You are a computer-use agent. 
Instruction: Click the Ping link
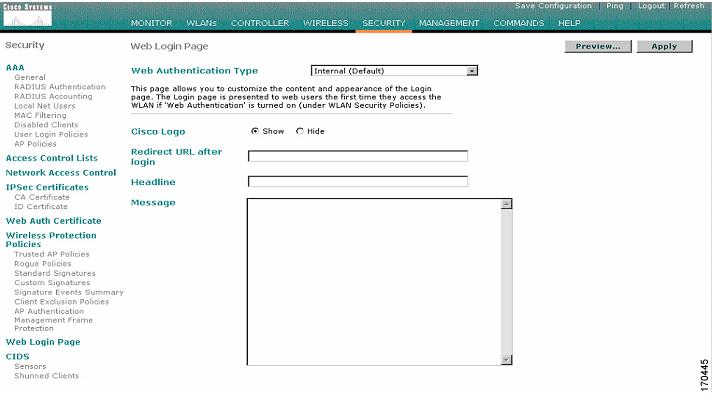point(615,6)
